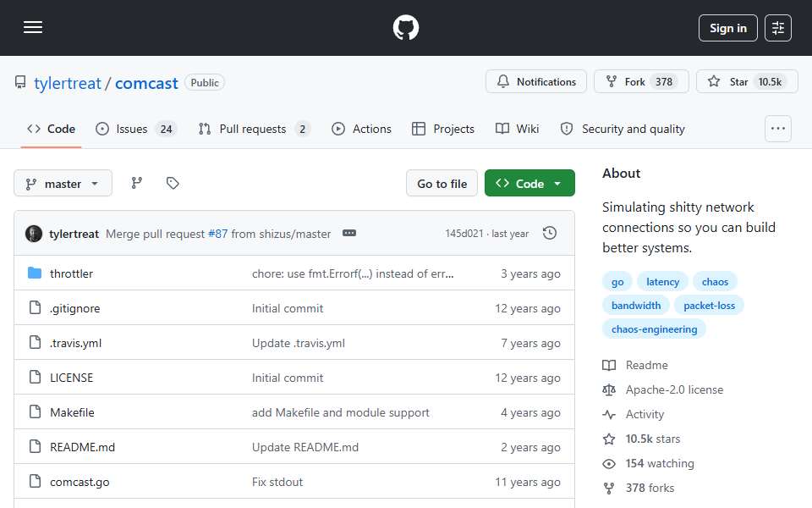This screenshot has width=812, height=508.
Task: Open master branch selector dropdown
Action: [63, 183]
